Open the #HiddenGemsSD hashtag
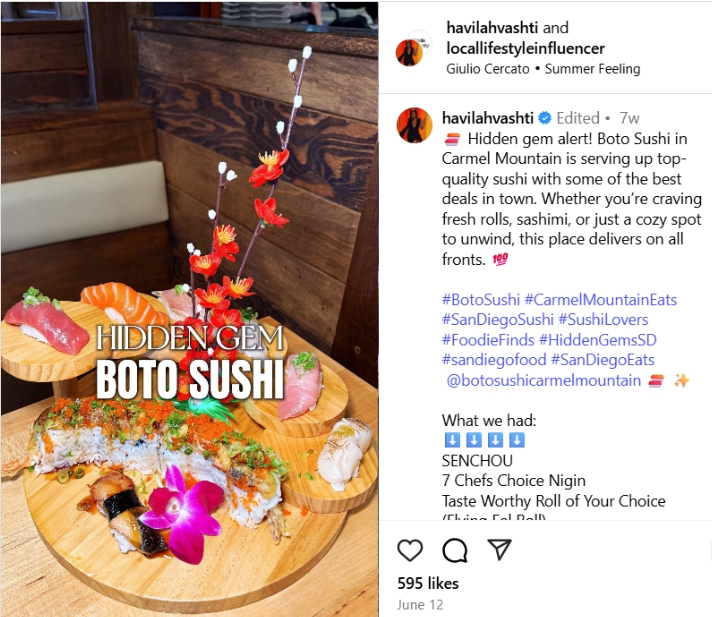The image size is (712, 617). (x=598, y=340)
